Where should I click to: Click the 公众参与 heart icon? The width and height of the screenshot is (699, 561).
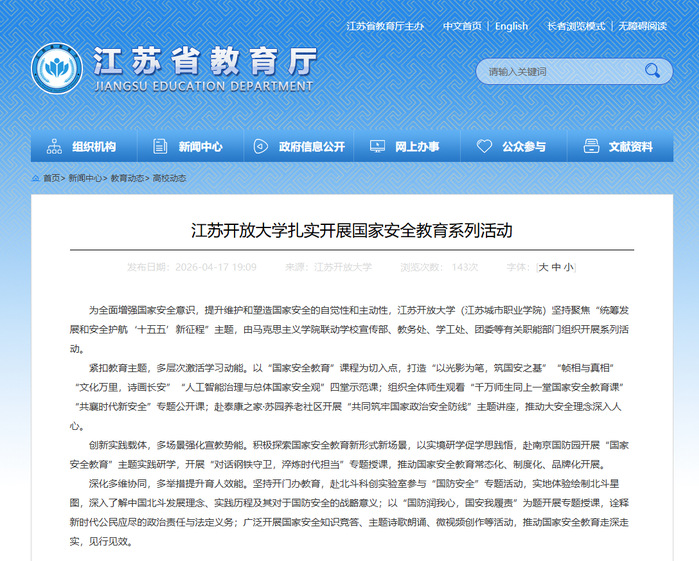coord(484,146)
